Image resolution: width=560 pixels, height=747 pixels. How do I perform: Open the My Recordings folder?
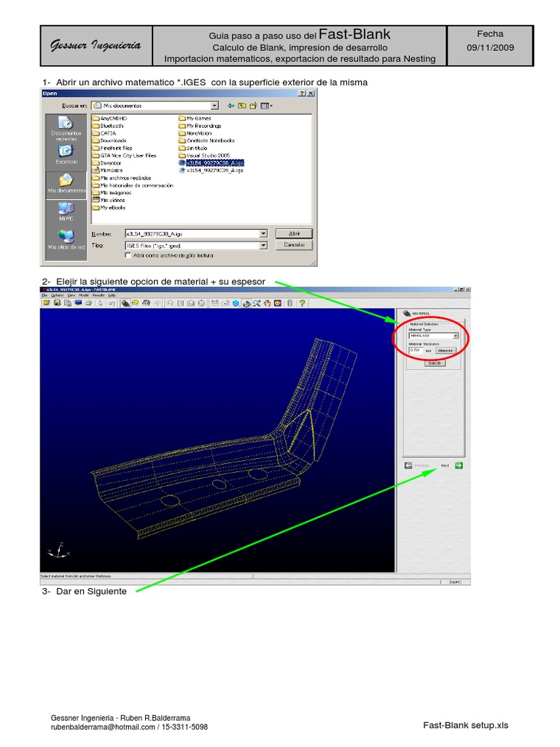pyautogui.click(x=200, y=125)
